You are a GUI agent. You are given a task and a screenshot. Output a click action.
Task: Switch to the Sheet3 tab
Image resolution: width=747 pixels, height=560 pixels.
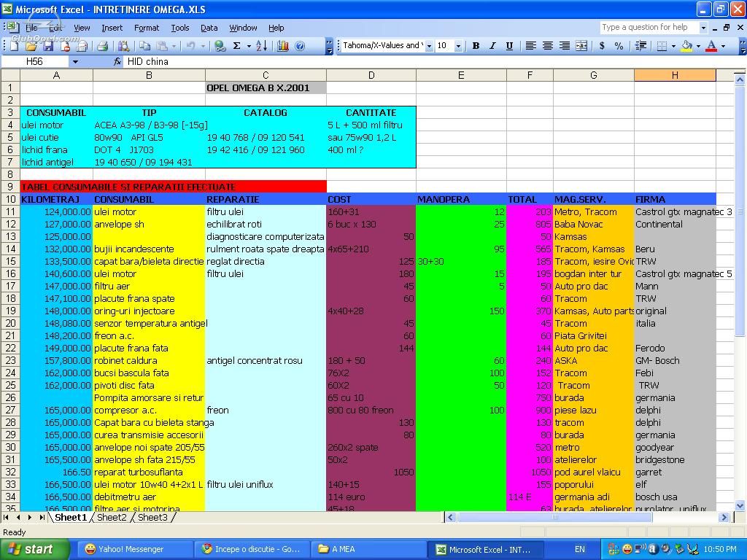(152, 517)
